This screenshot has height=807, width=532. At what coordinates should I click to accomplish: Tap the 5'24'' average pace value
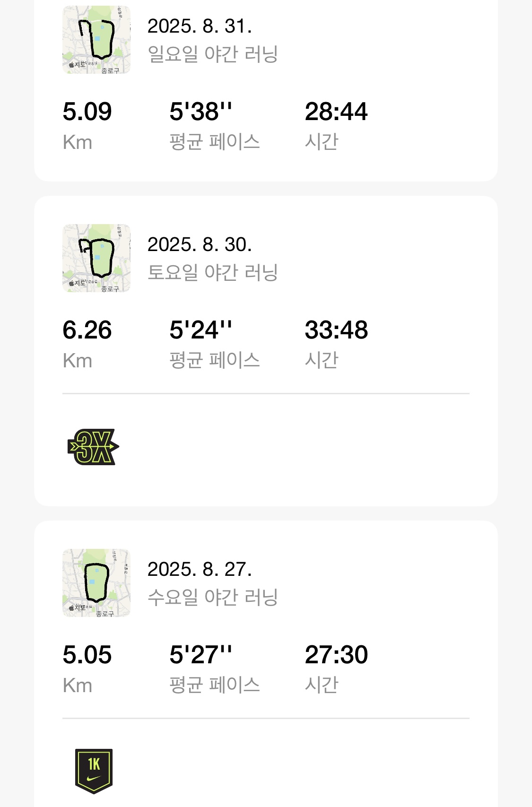(201, 330)
